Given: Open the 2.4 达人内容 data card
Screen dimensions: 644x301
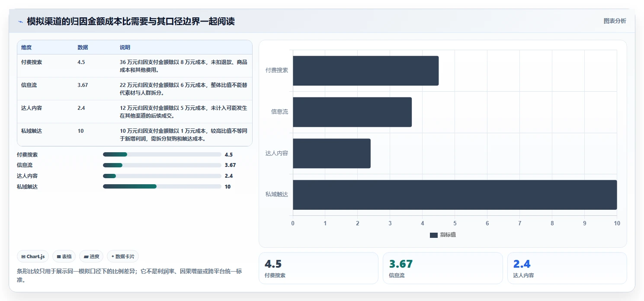Looking at the screenshot, I should coord(567,268).
